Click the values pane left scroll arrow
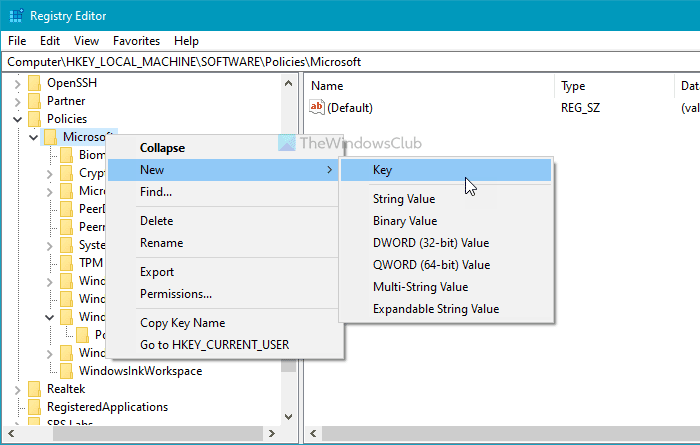The height and width of the screenshot is (445, 700). (x=313, y=433)
